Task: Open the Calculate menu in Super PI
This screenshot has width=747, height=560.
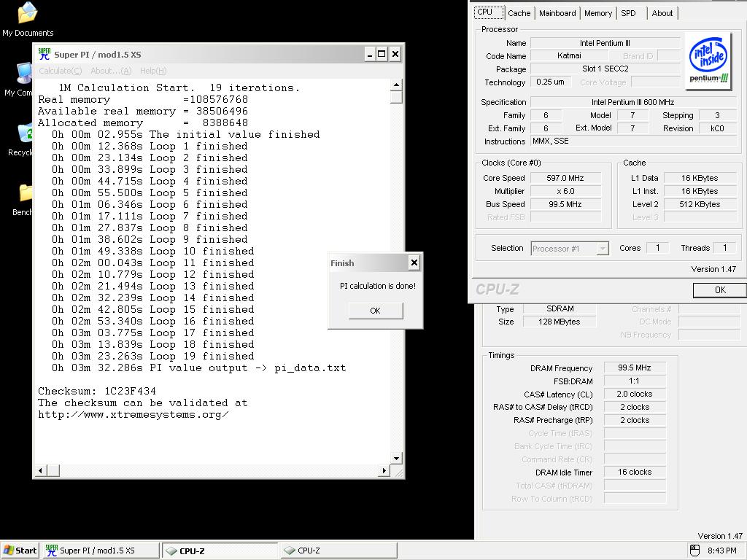Action: coord(60,71)
